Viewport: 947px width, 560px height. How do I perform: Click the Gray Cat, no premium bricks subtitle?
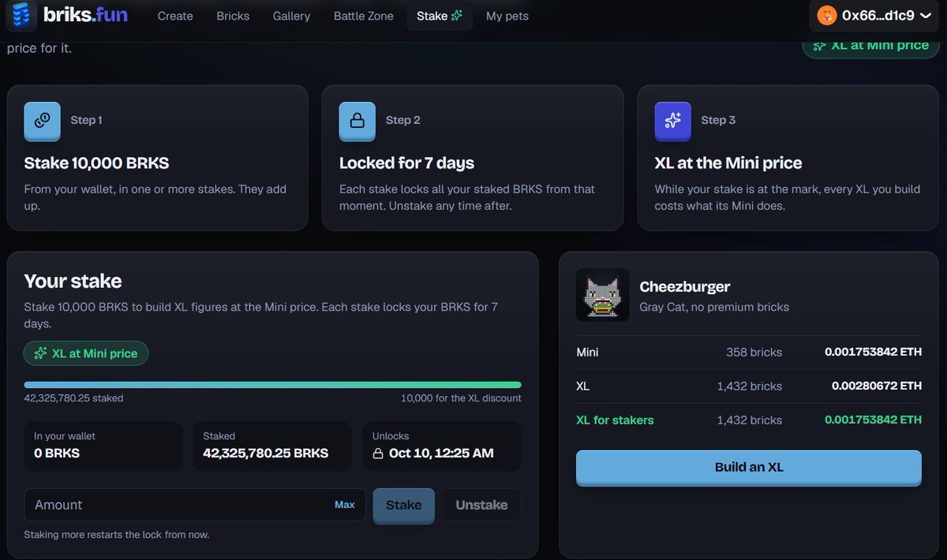(714, 307)
